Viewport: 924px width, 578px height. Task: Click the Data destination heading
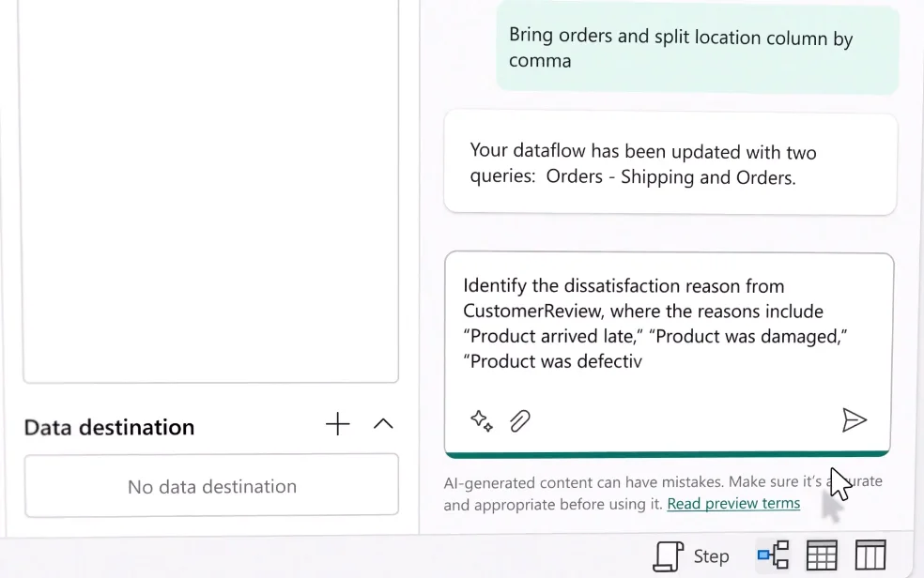coord(109,427)
